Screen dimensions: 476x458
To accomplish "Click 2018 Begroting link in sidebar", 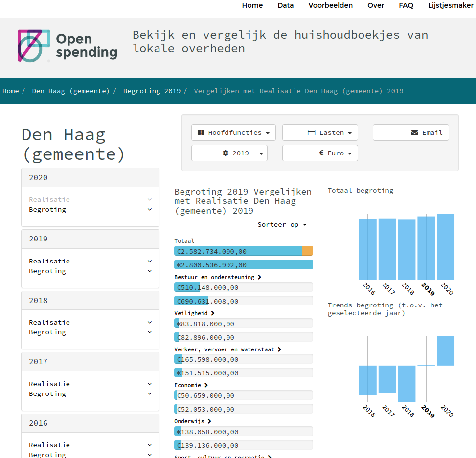I will pos(47,332).
